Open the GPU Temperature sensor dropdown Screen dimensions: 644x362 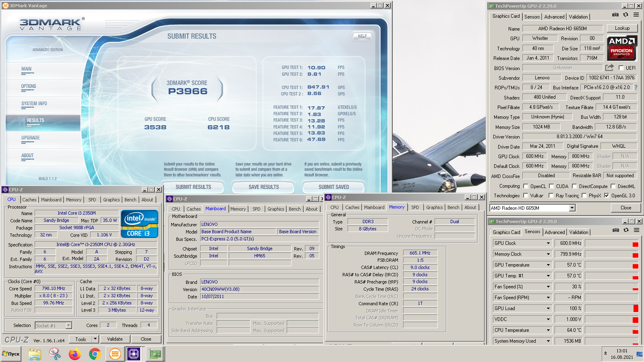point(548,265)
